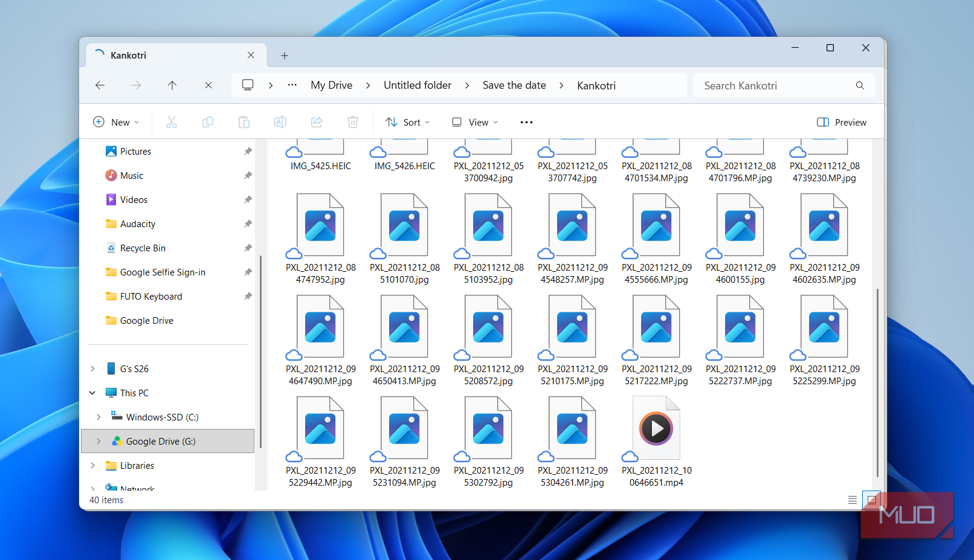Open FUTO Keyboard folder
Screen dimensions: 974x560
(x=151, y=296)
